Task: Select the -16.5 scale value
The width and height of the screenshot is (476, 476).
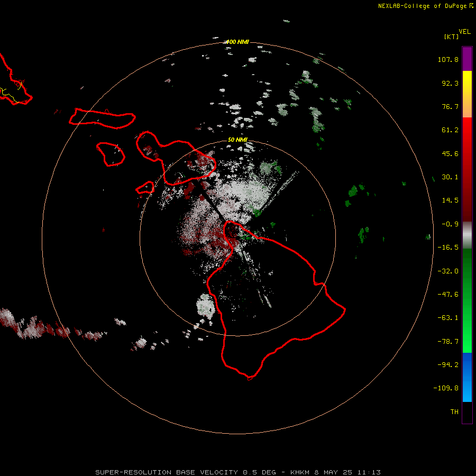Action: (448, 248)
